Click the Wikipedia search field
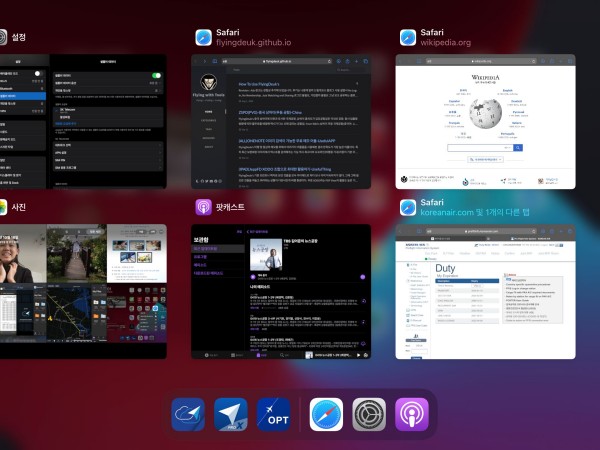 480,147
